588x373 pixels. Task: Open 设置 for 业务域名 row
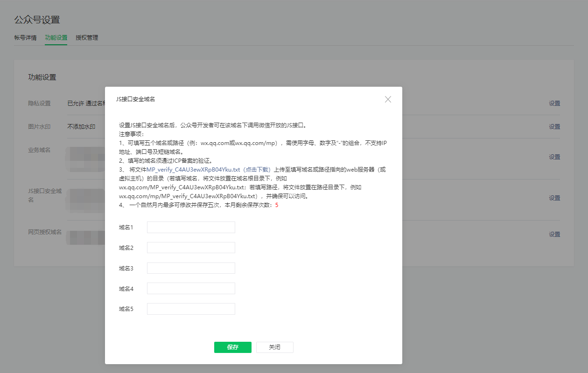(x=554, y=157)
